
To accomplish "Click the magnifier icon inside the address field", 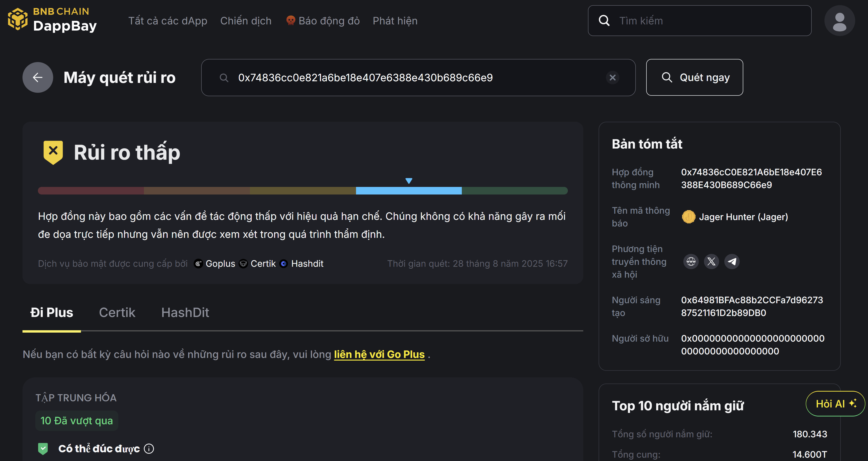I will [x=224, y=78].
